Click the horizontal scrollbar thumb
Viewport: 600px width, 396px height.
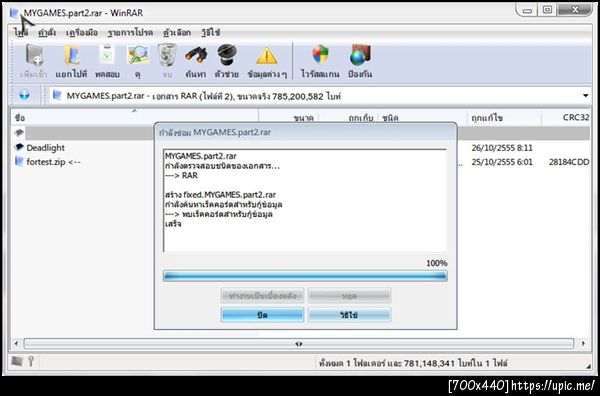pyautogui.click(x=298, y=344)
